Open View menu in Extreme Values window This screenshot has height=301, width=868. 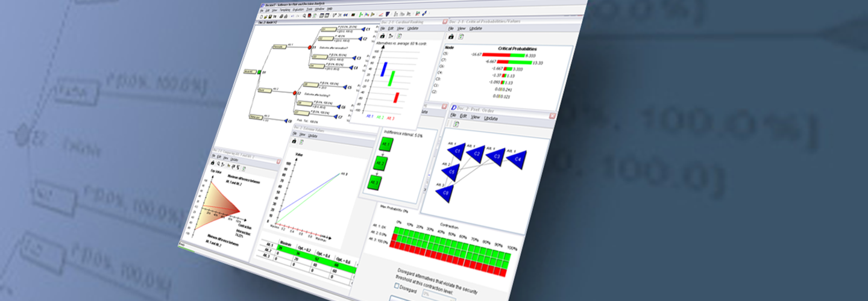[x=302, y=134]
